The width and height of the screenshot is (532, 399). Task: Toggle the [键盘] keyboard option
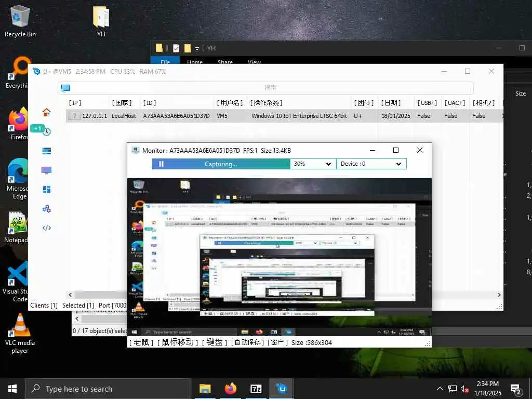pyautogui.click(x=215, y=342)
